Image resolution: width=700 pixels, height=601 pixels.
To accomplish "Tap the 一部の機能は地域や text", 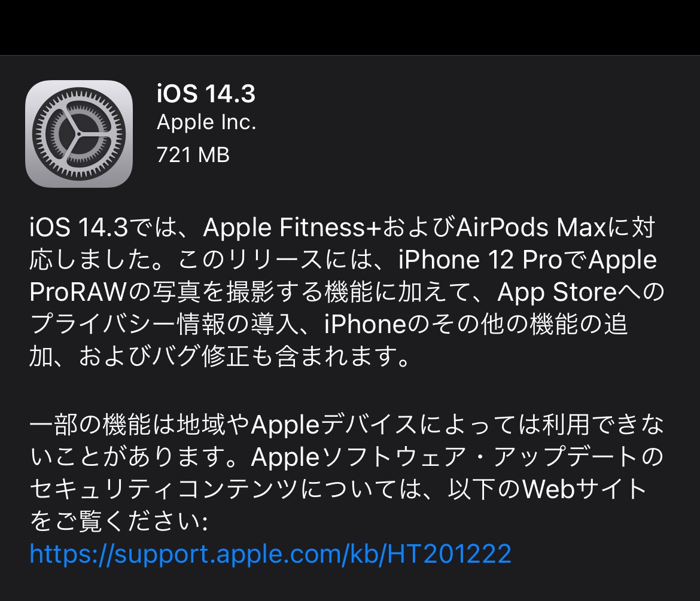I will 140,425.
